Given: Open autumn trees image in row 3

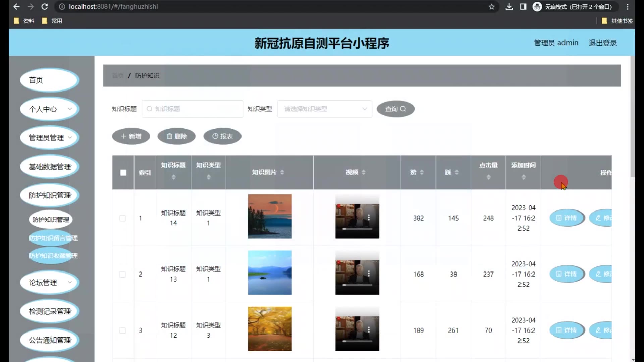Looking at the screenshot, I should click(x=270, y=329).
